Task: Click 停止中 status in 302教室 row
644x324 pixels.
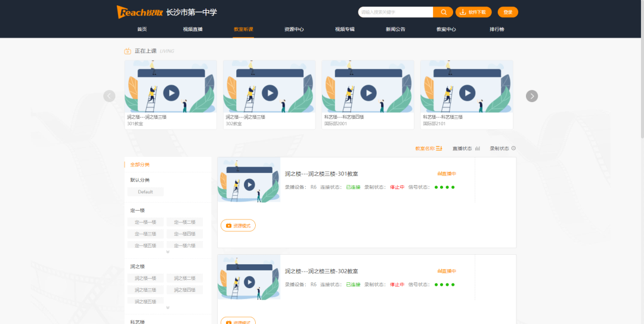Action: tap(397, 285)
